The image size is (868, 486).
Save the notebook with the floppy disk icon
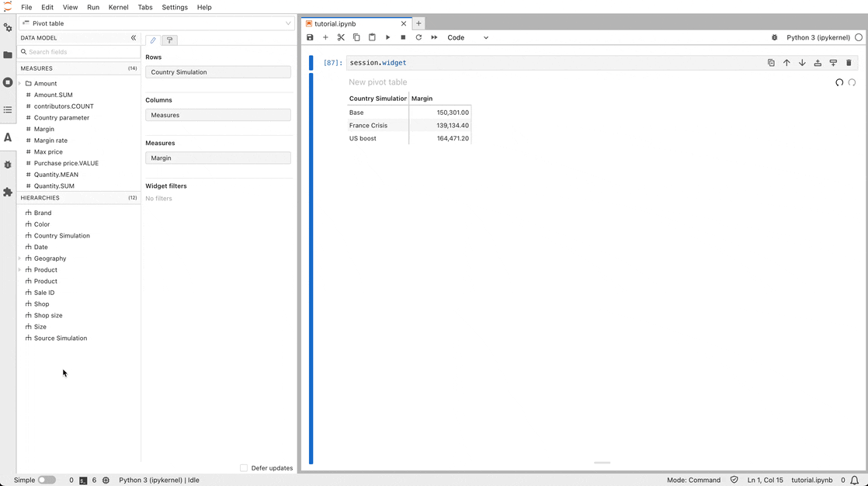pos(310,37)
